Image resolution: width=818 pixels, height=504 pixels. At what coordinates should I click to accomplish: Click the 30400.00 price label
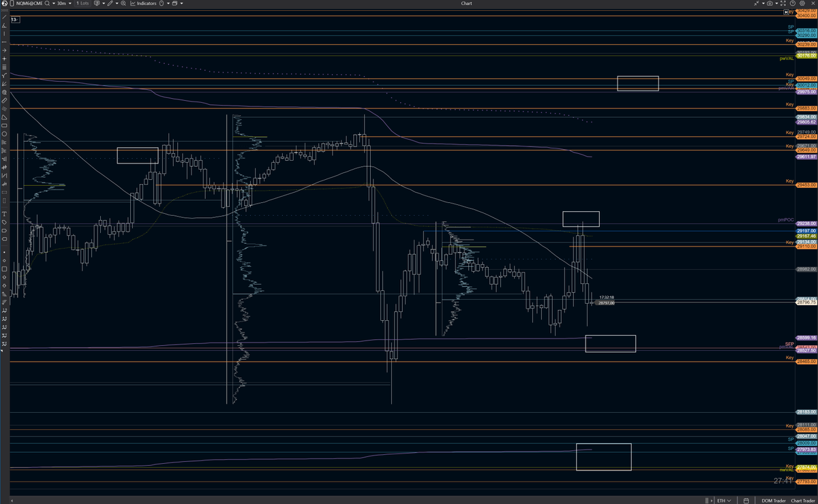pyautogui.click(x=806, y=16)
